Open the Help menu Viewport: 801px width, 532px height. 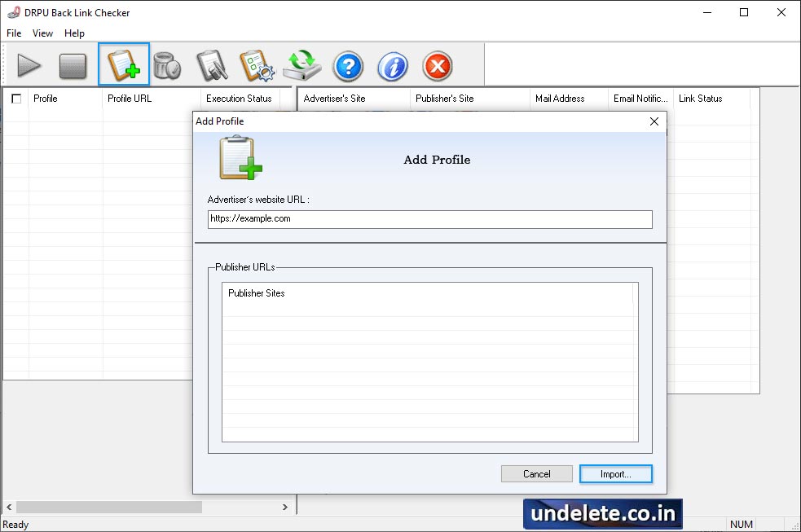tap(74, 33)
